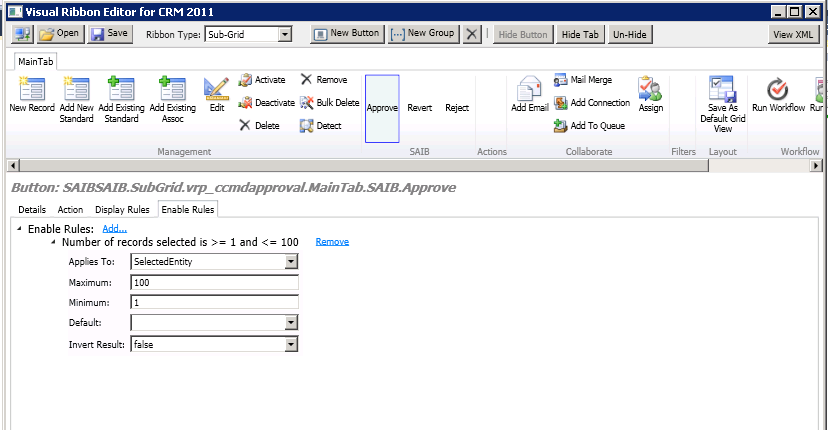Viewport: 828px width, 430px height.
Task: Click the Bulk Delete ribbon button
Action: 330,102
